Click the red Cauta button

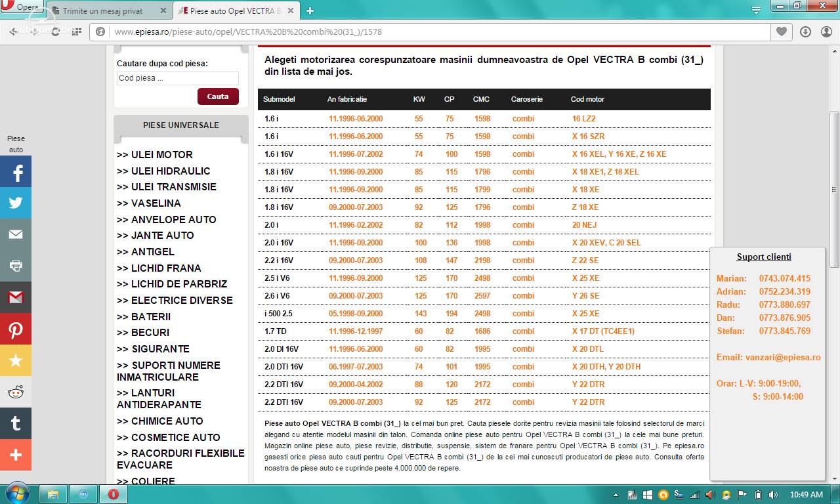click(218, 96)
